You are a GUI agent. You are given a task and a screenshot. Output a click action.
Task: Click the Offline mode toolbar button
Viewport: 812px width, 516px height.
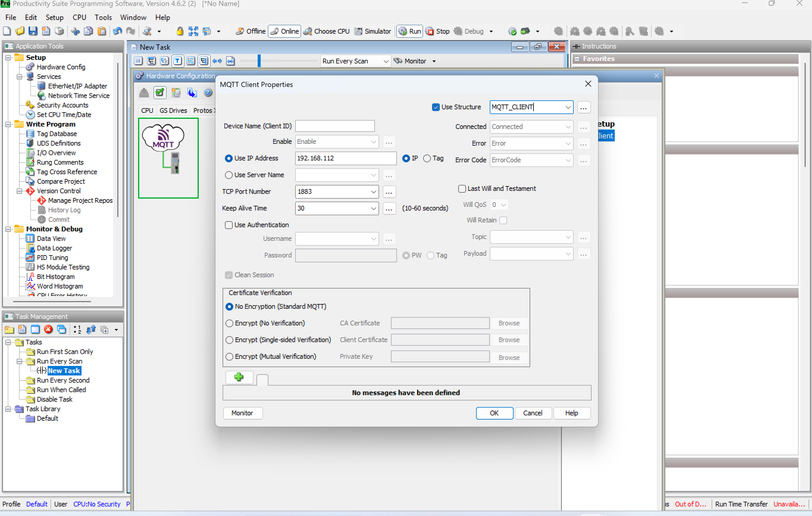[251, 31]
